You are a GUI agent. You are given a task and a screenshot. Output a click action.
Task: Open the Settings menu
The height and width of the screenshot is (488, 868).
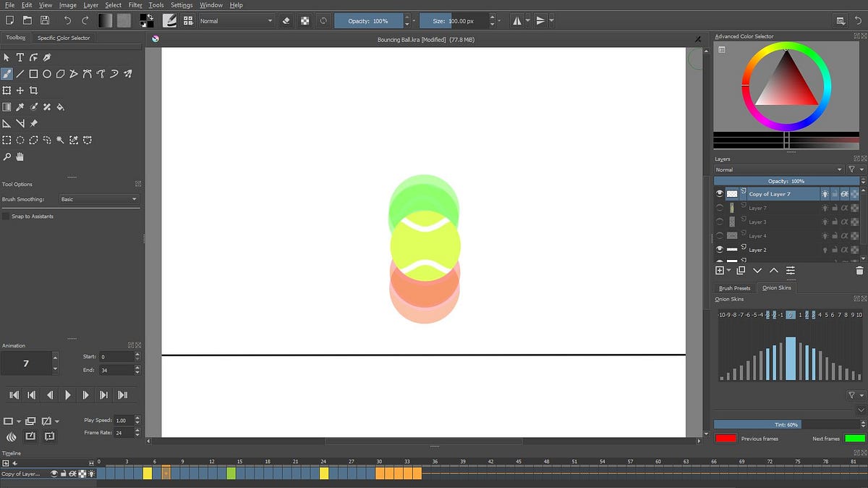182,5
